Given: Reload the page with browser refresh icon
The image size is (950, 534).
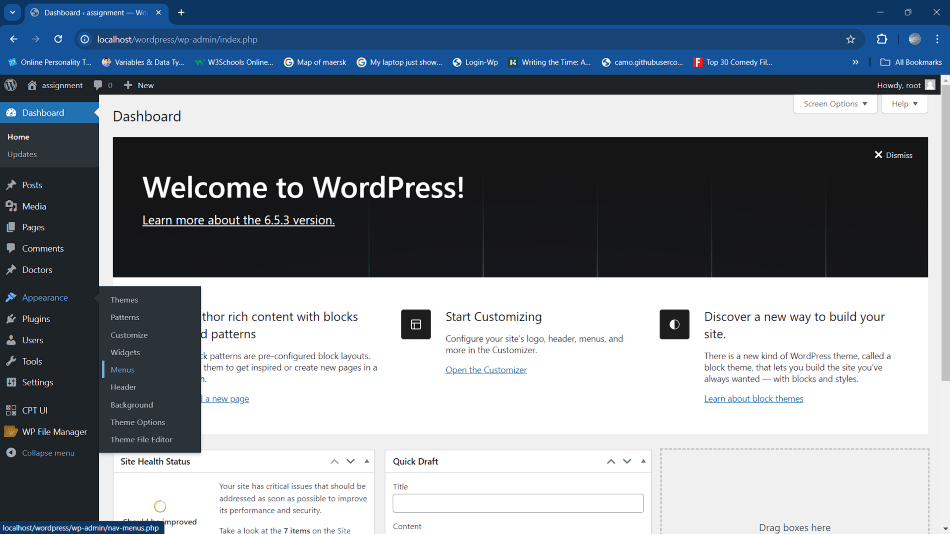Looking at the screenshot, I should 58,39.
